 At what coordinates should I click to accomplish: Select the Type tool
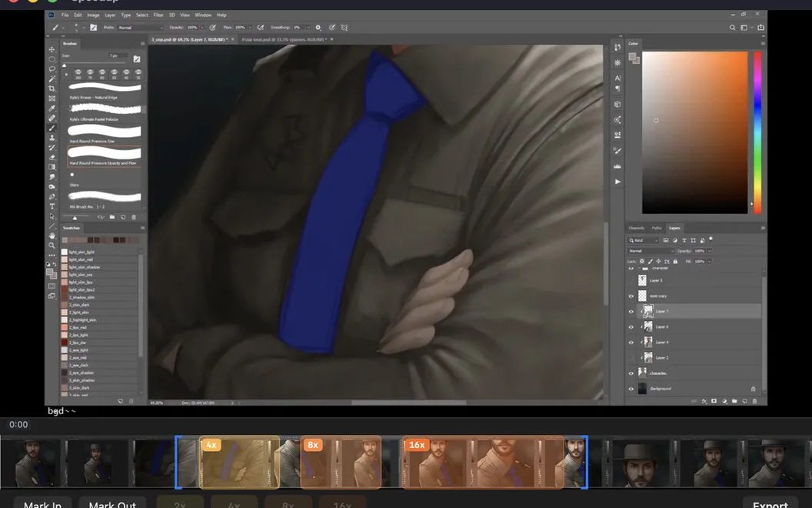tap(52, 206)
